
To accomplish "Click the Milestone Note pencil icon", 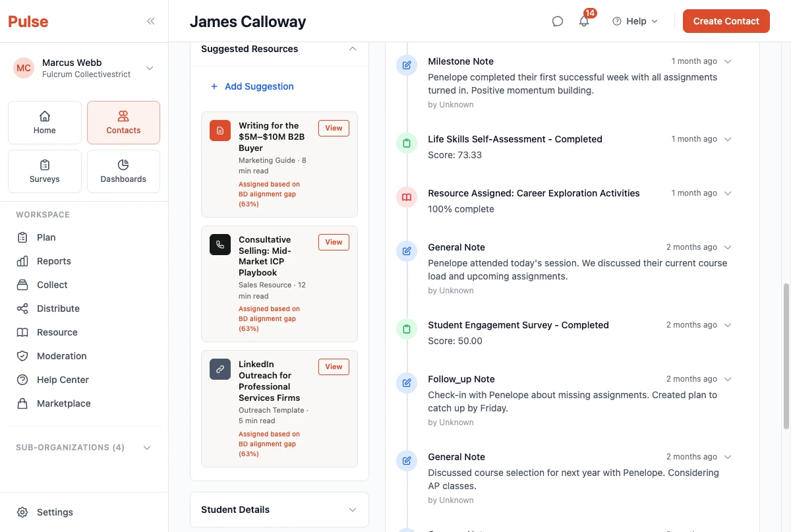I will point(407,65).
